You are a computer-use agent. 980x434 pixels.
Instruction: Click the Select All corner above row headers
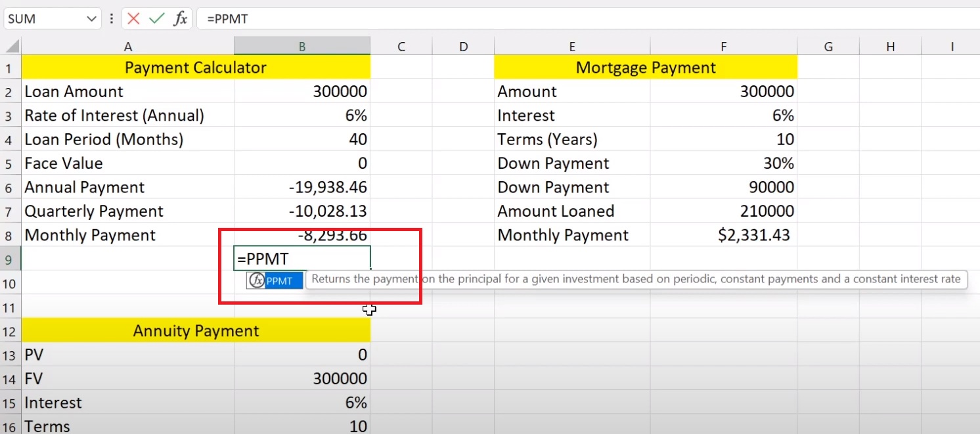click(9, 46)
